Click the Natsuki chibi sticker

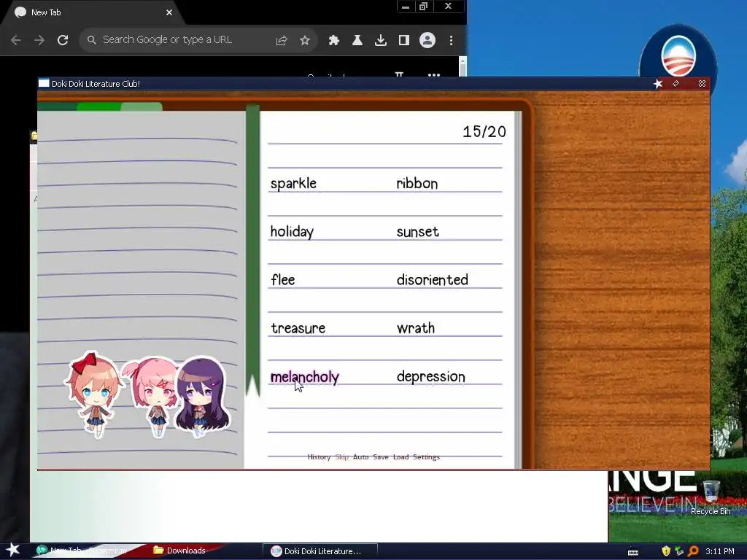(152, 396)
